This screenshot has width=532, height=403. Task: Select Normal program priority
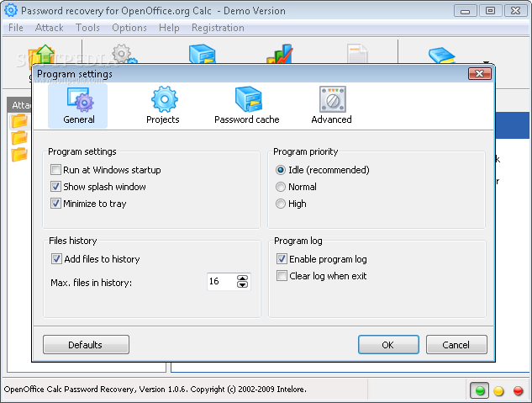pyautogui.click(x=281, y=187)
